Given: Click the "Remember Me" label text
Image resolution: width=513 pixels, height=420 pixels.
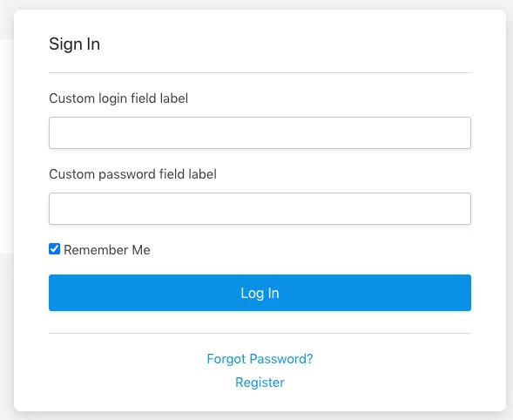Looking at the screenshot, I should pos(107,250).
